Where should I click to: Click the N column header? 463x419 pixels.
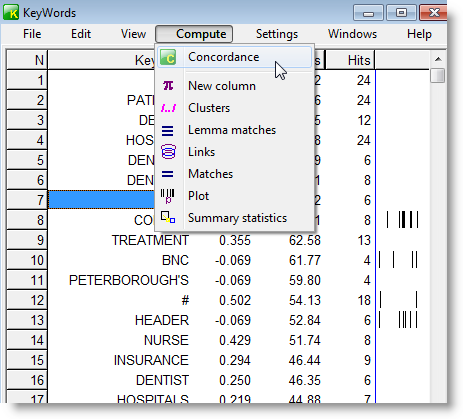(x=27, y=60)
